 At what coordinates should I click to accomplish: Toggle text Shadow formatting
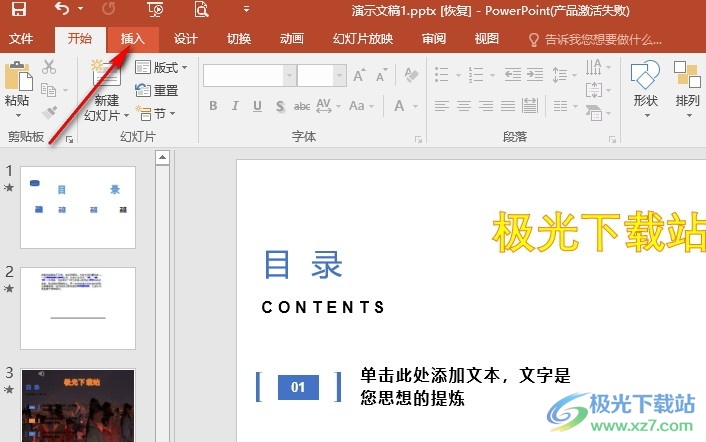click(280, 106)
